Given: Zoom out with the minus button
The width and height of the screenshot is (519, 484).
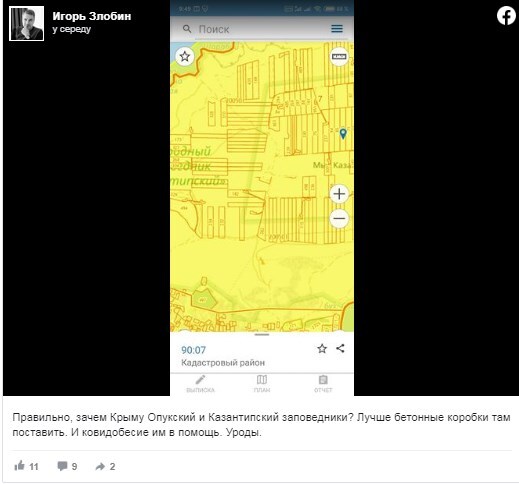Looking at the screenshot, I should 339,219.
